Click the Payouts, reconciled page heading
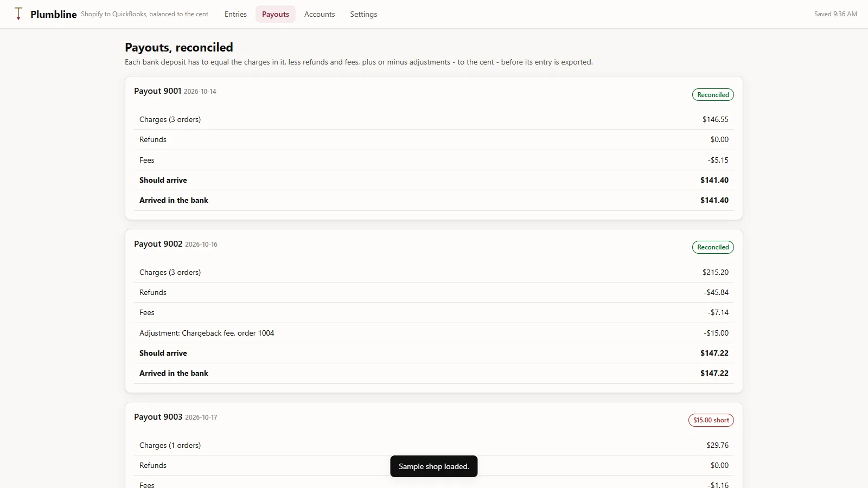The image size is (868, 488). 179,48
